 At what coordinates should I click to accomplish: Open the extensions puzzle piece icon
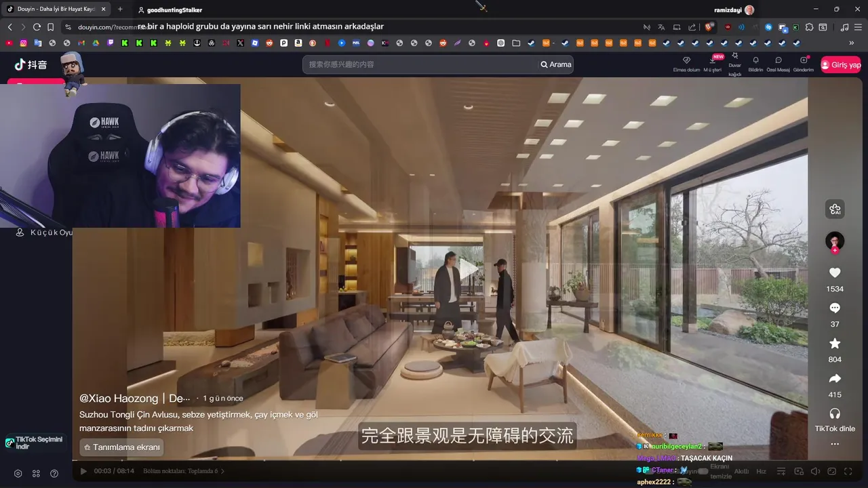pos(810,27)
